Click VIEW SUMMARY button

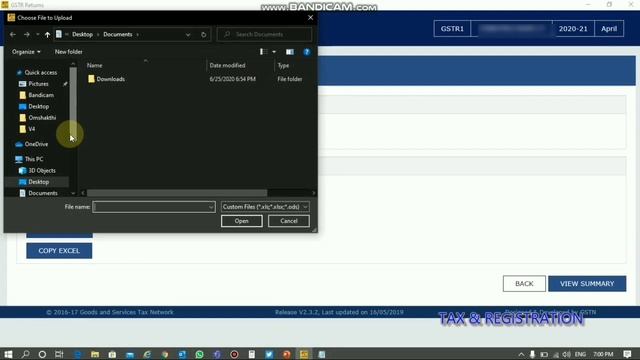click(587, 284)
